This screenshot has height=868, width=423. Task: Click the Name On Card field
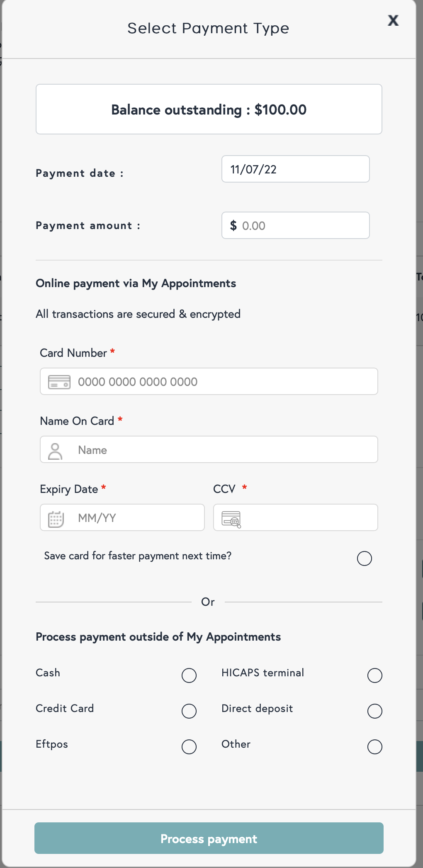pyautogui.click(x=224, y=450)
